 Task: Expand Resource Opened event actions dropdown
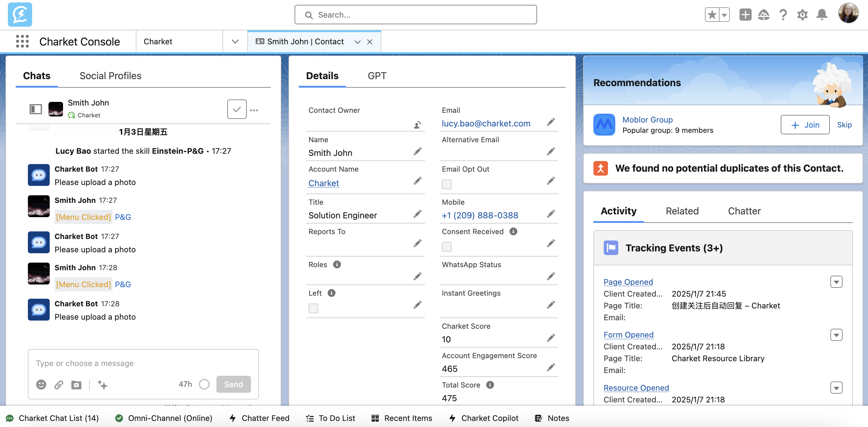click(x=836, y=388)
